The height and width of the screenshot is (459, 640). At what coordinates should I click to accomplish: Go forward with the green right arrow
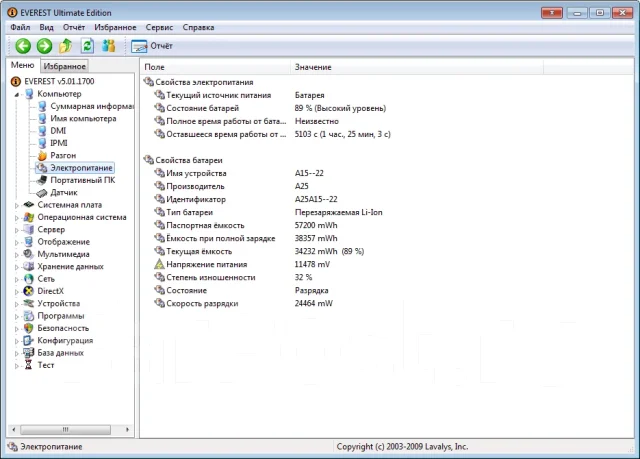click(x=44, y=46)
